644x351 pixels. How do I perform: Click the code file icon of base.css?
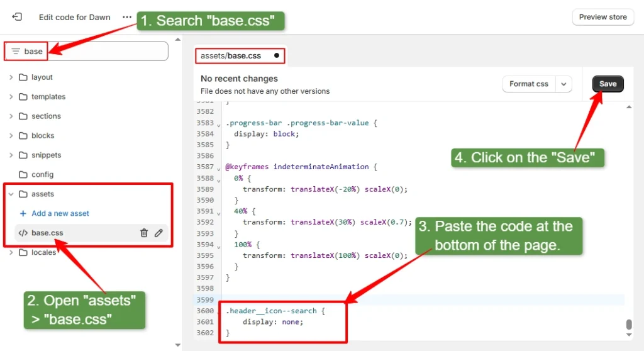point(23,233)
